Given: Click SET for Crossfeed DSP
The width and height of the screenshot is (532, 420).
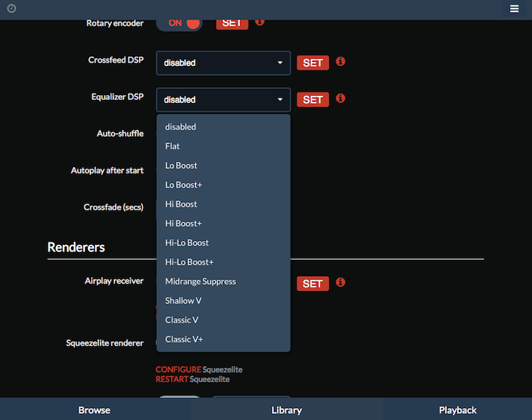Looking at the screenshot, I should [x=313, y=63].
